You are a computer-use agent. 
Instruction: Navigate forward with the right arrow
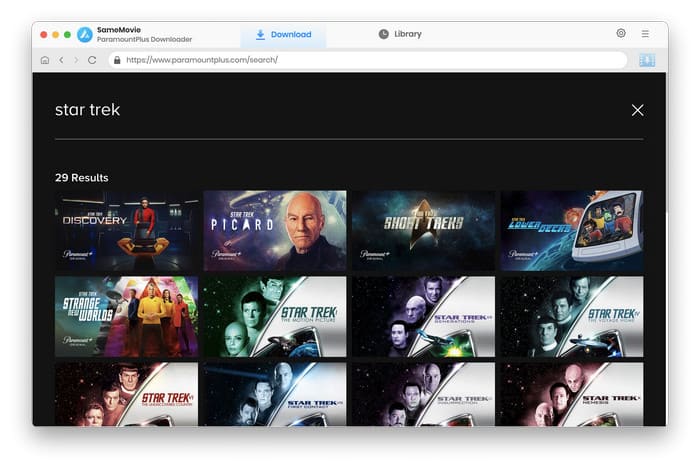[x=76, y=60]
